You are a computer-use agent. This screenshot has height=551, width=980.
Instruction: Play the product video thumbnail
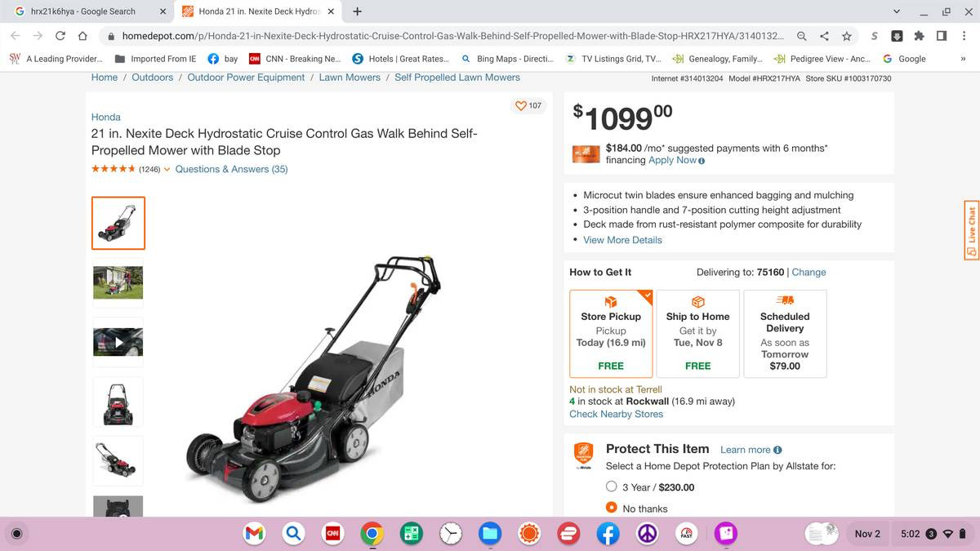coord(118,342)
